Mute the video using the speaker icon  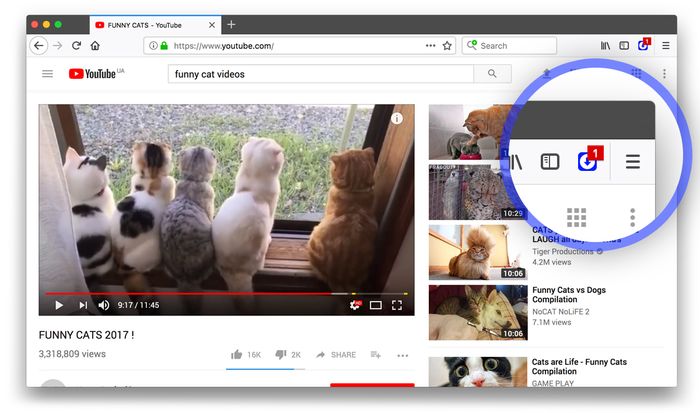104,305
